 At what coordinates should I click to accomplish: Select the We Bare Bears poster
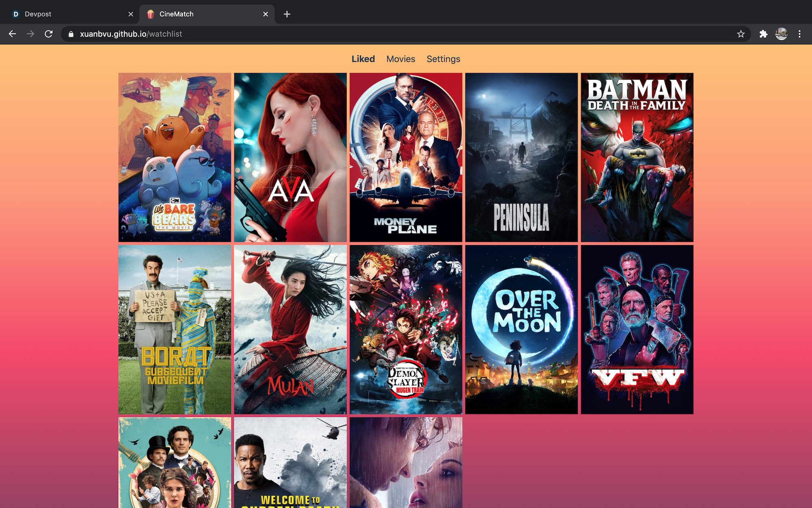[175, 157]
